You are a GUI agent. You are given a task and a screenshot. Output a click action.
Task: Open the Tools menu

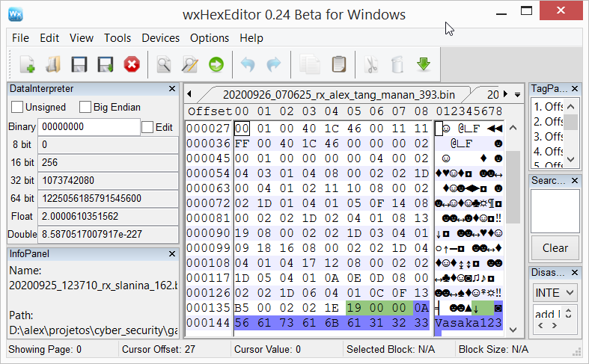coord(118,38)
